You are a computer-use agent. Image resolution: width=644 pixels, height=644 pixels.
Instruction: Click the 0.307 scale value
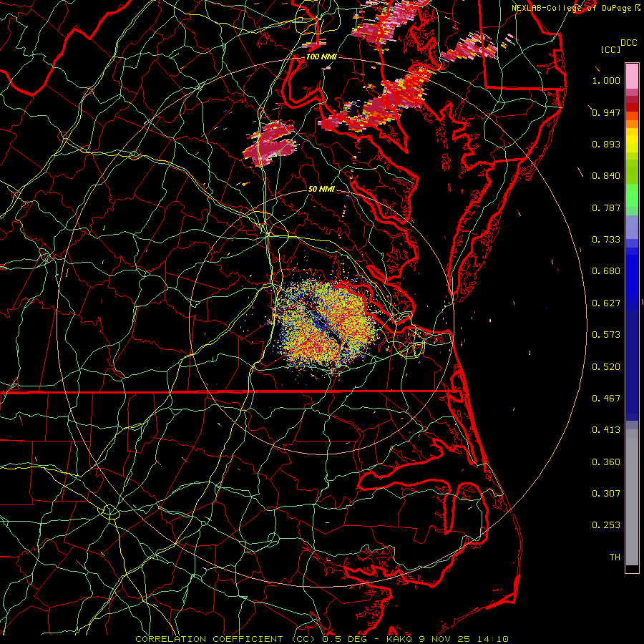(x=606, y=494)
